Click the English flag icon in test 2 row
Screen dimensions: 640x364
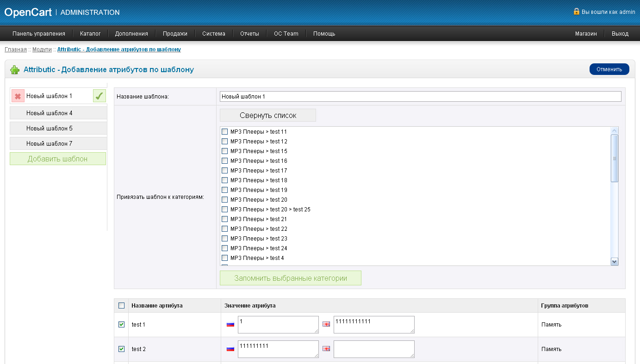(326, 349)
